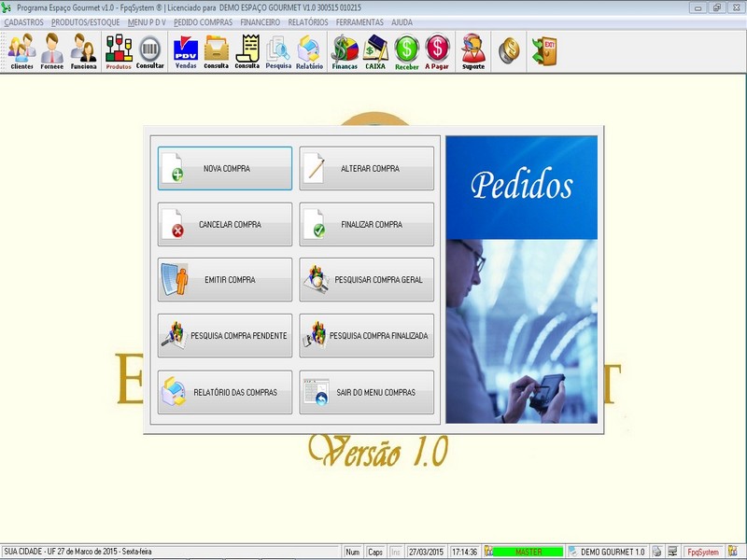Open the Relatório printer icon
Image resolution: width=747 pixels, height=560 pixels.
310,51
